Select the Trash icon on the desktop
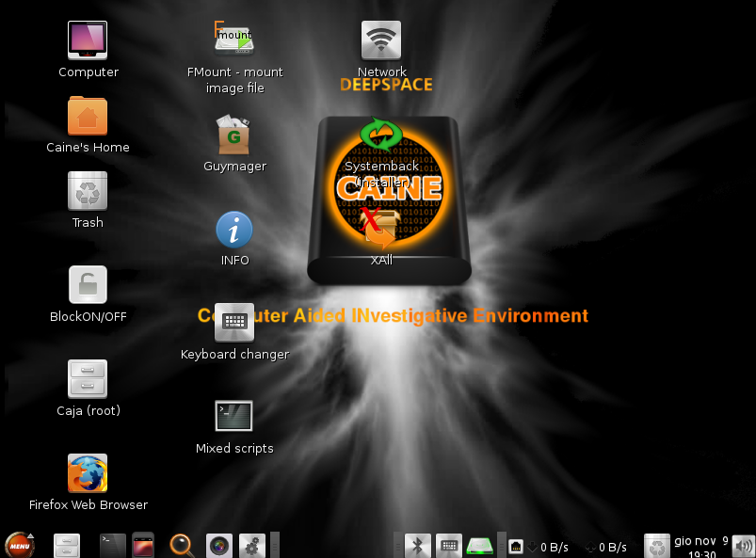The image size is (756, 558). point(88,191)
